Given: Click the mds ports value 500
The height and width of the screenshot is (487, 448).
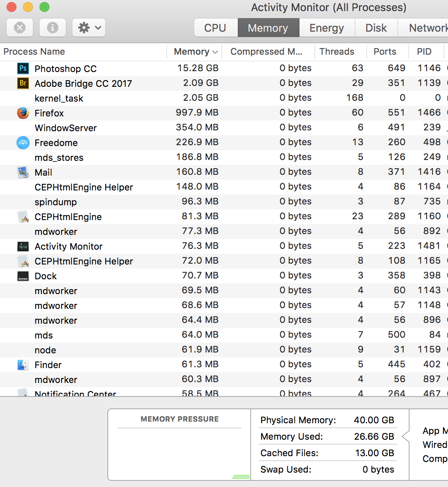Looking at the screenshot, I should point(397,334).
